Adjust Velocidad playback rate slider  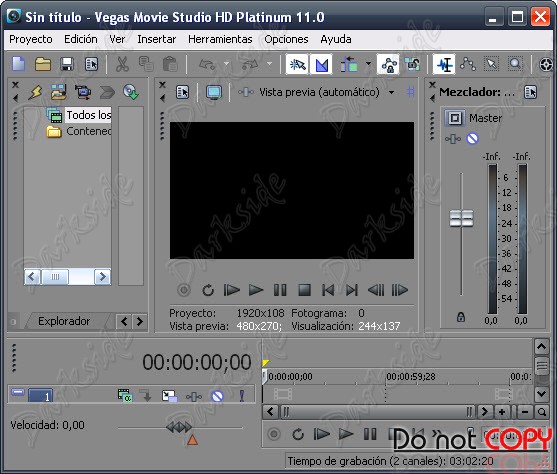tap(180, 427)
